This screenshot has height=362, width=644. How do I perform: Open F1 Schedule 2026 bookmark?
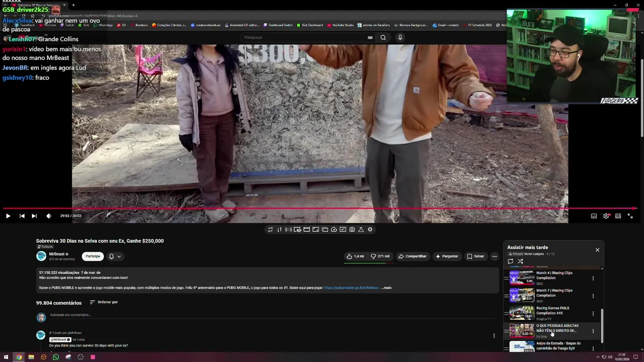tap(477, 25)
